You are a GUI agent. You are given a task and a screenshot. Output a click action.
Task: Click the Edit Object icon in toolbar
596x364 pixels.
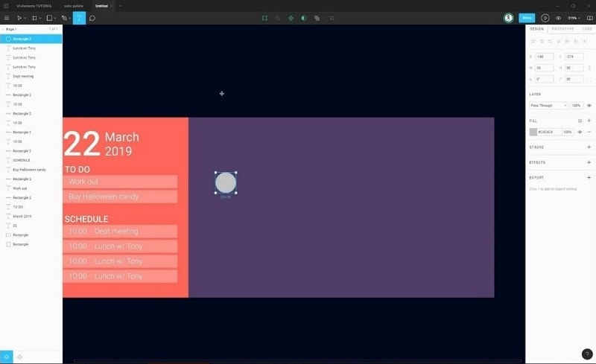pyautogui.click(x=264, y=18)
